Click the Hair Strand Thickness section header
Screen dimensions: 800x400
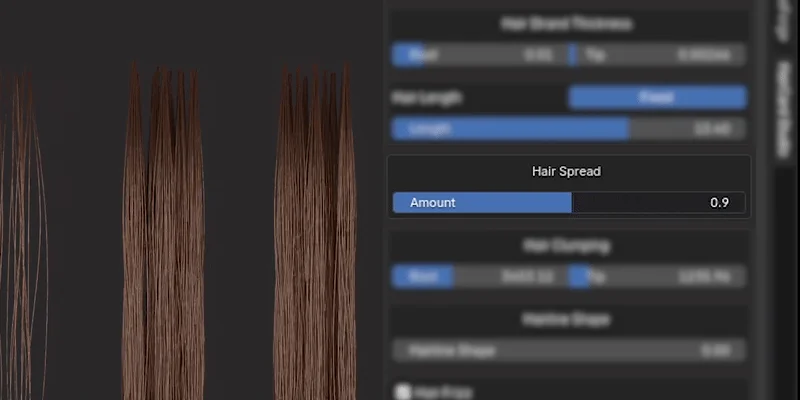566,23
